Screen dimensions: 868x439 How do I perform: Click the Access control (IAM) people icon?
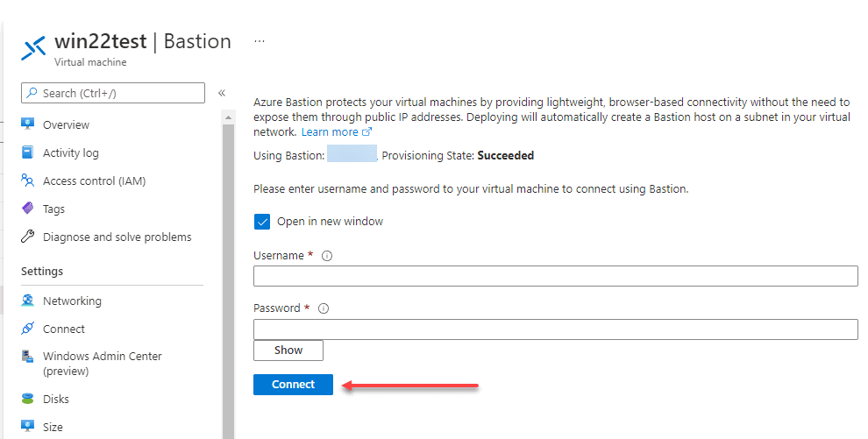click(x=27, y=181)
